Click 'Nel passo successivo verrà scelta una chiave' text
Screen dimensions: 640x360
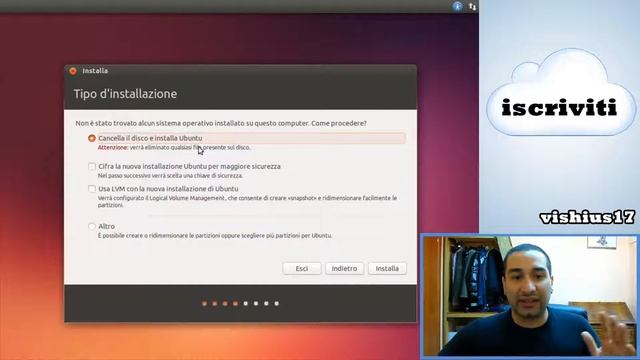170,176
